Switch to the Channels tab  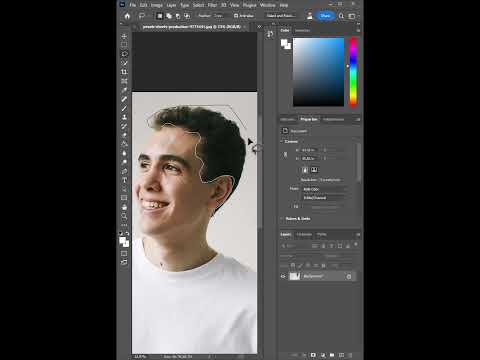click(304, 234)
